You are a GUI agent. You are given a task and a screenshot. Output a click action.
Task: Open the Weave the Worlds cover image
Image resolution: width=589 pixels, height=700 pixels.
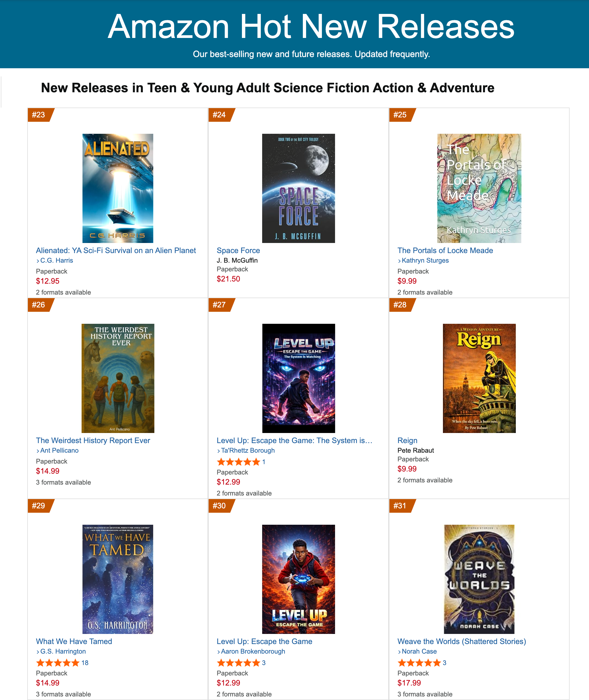pyautogui.click(x=479, y=579)
